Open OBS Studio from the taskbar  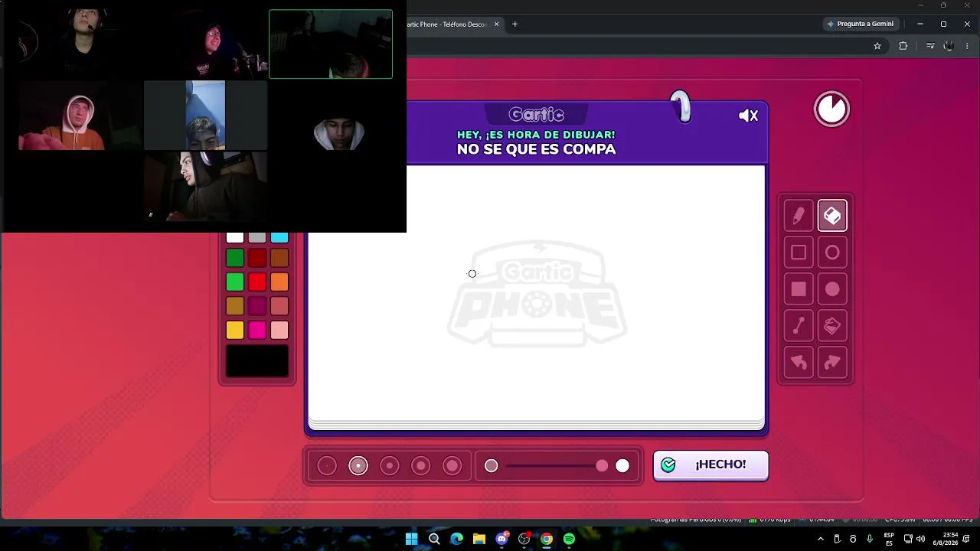pos(524,539)
